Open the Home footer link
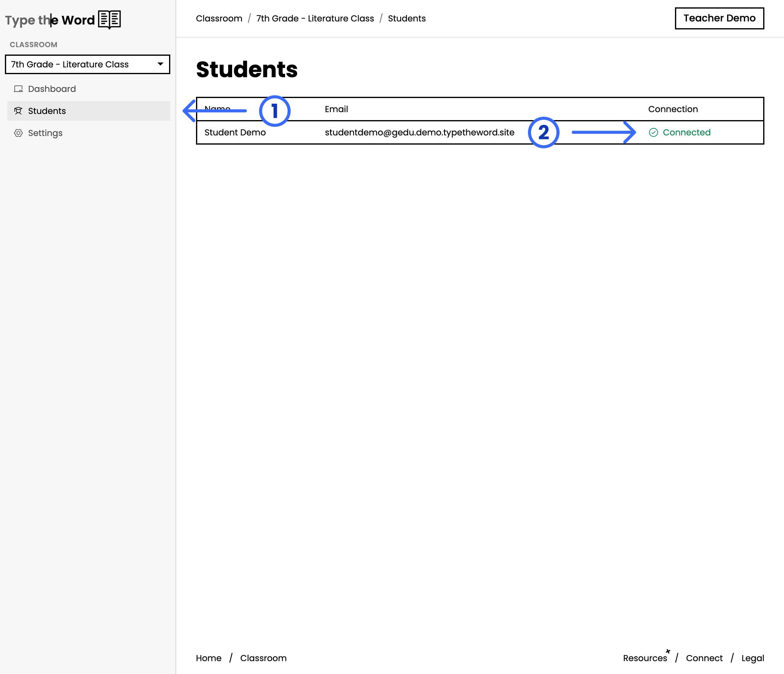This screenshot has width=784, height=674. pos(209,658)
